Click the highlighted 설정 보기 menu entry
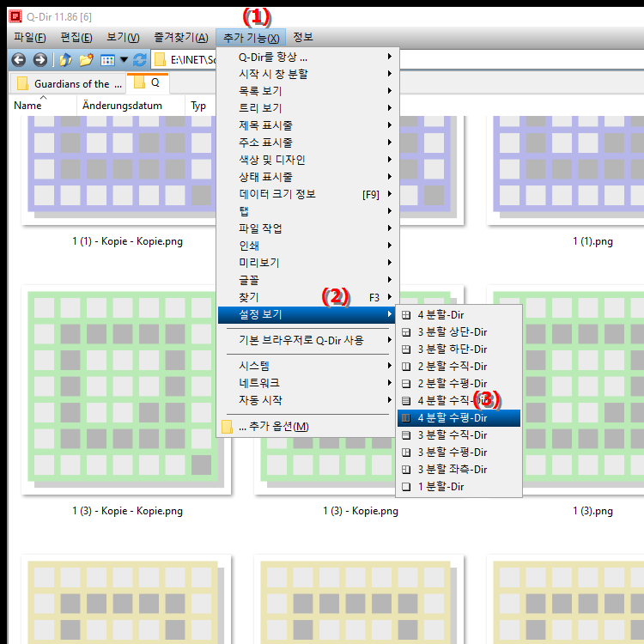The height and width of the screenshot is (644, 644). (307, 314)
